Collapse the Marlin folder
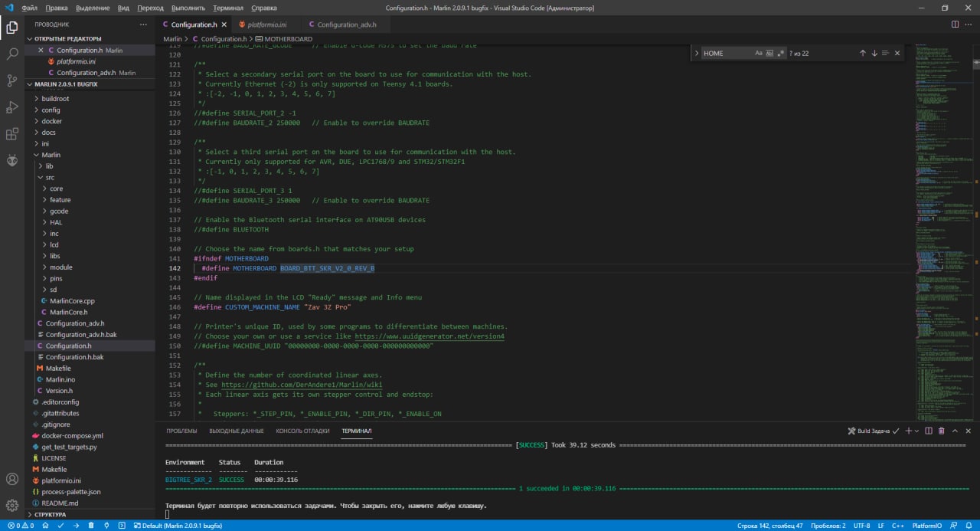The height and width of the screenshot is (531, 980). [x=90, y=155]
